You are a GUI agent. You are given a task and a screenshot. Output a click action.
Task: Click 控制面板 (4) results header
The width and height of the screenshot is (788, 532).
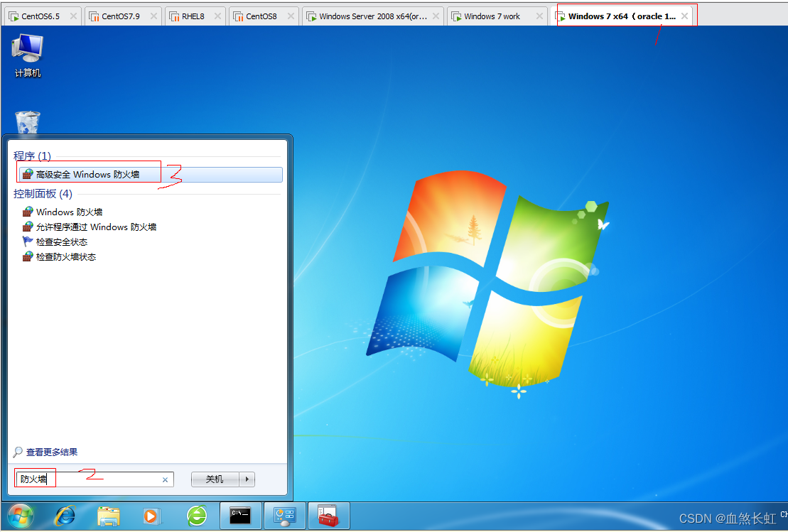click(x=43, y=193)
